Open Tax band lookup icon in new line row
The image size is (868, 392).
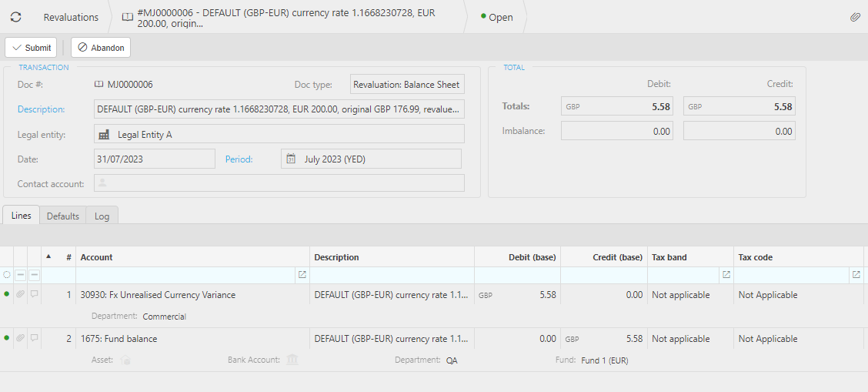pyautogui.click(x=726, y=275)
